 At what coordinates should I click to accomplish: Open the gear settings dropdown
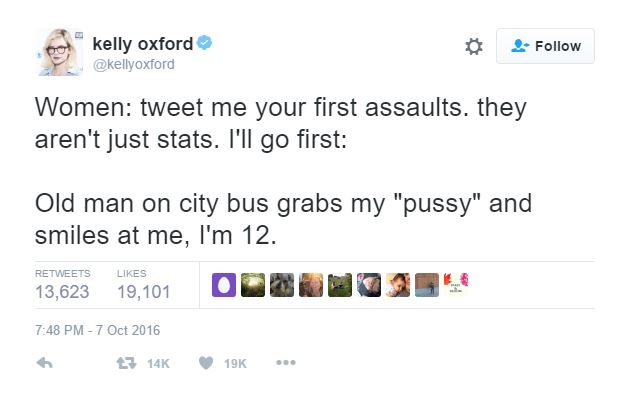click(474, 46)
